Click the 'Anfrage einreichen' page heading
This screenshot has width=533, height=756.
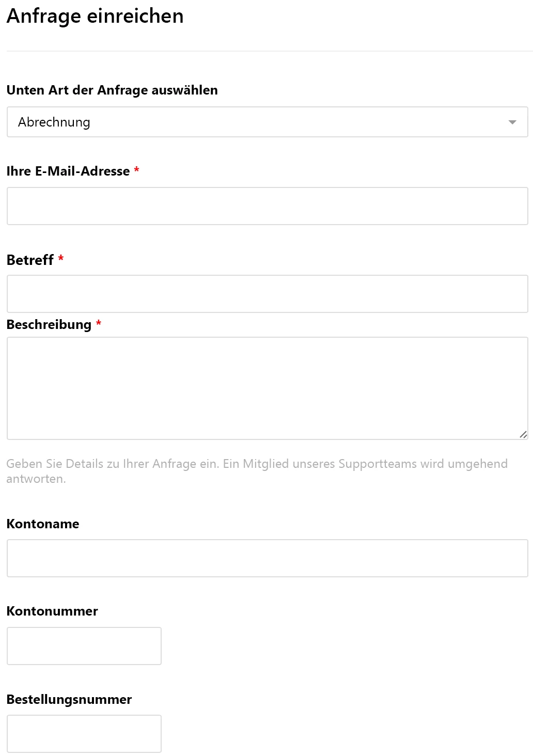click(x=95, y=16)
